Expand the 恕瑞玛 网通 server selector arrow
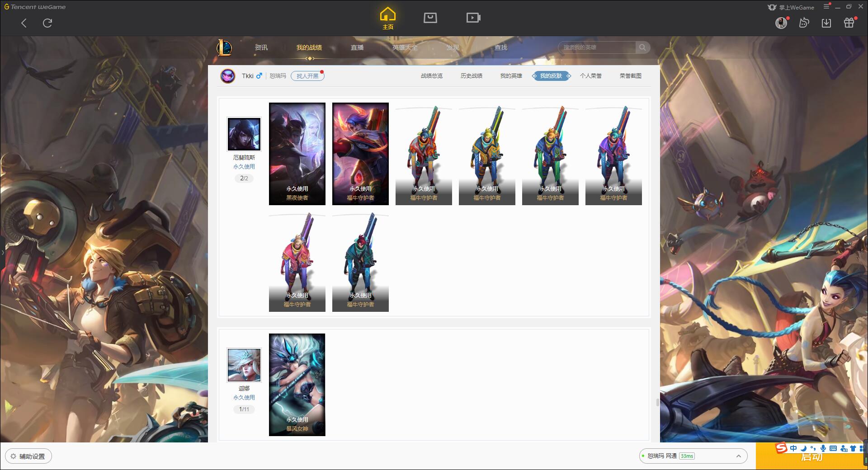 [x=739, y=456]
